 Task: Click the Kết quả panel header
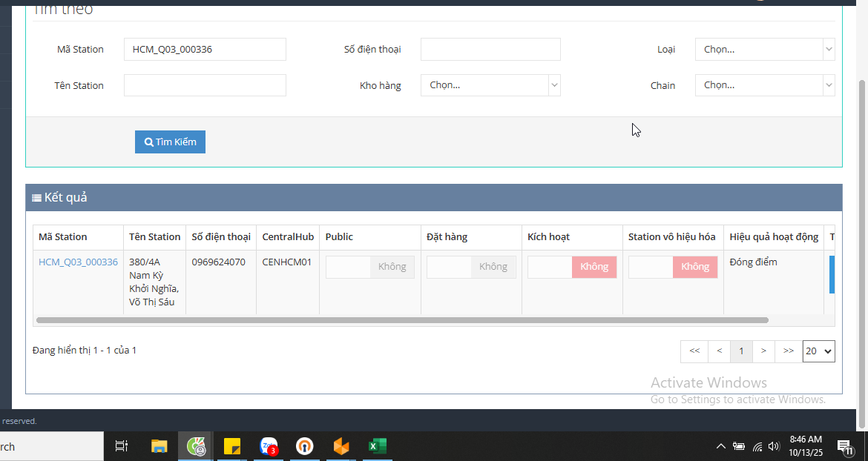coord(434,197)
